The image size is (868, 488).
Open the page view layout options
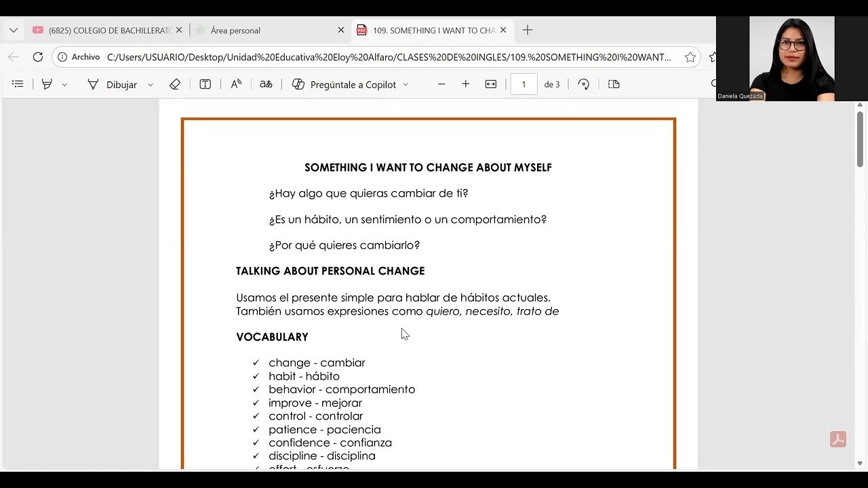point(614,84)
